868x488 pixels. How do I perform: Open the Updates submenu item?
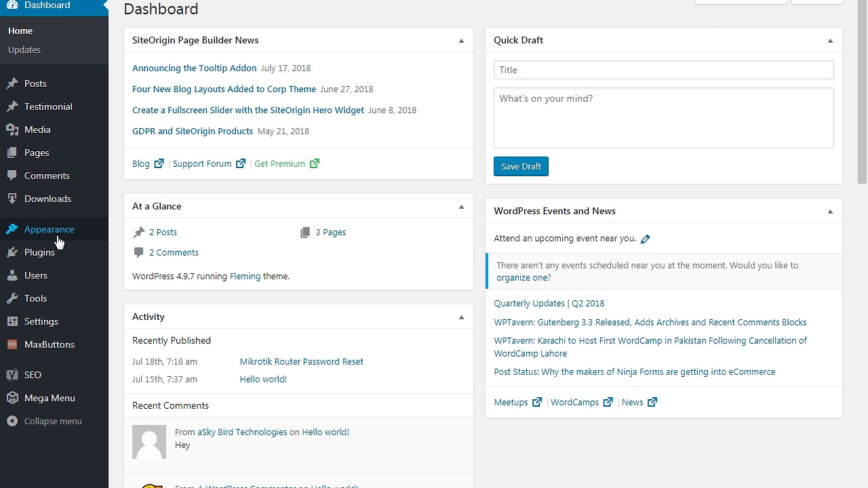coord(24,49)
